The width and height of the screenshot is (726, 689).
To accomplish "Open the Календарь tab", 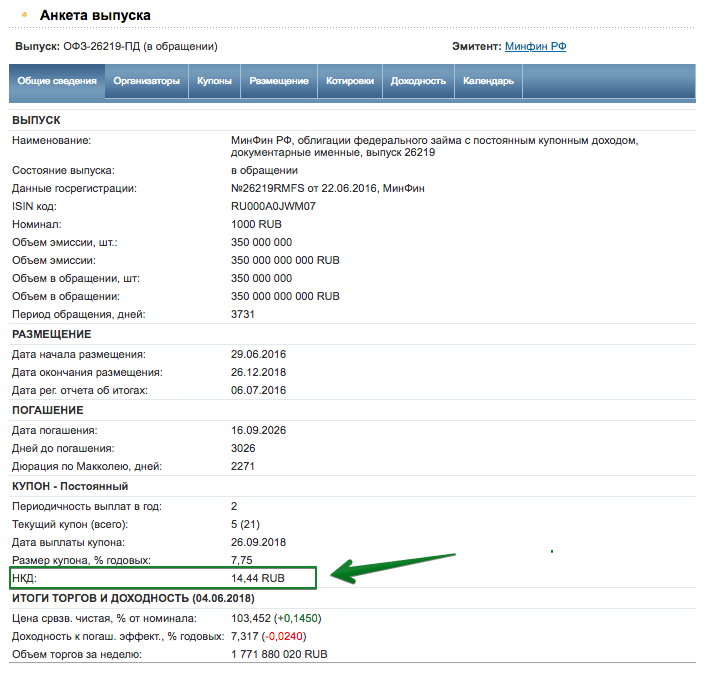I will pos(488,81).
